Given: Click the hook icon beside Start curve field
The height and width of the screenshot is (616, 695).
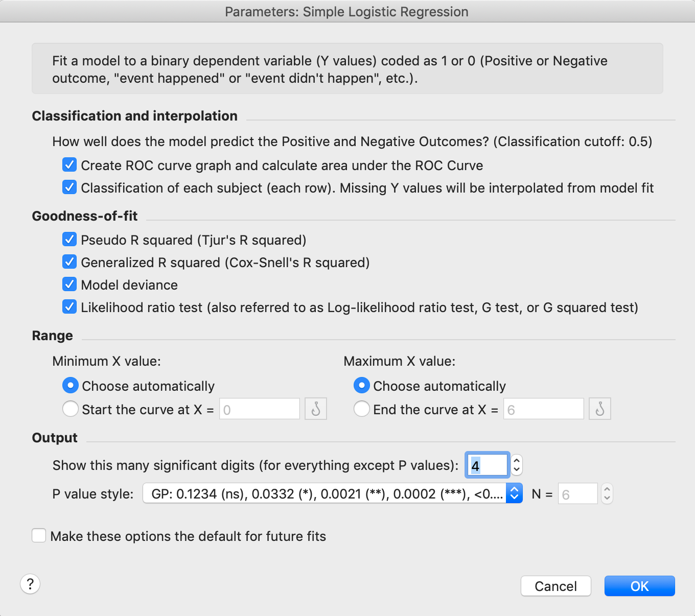Looking at the screenshot, I should tap(316, 409).
